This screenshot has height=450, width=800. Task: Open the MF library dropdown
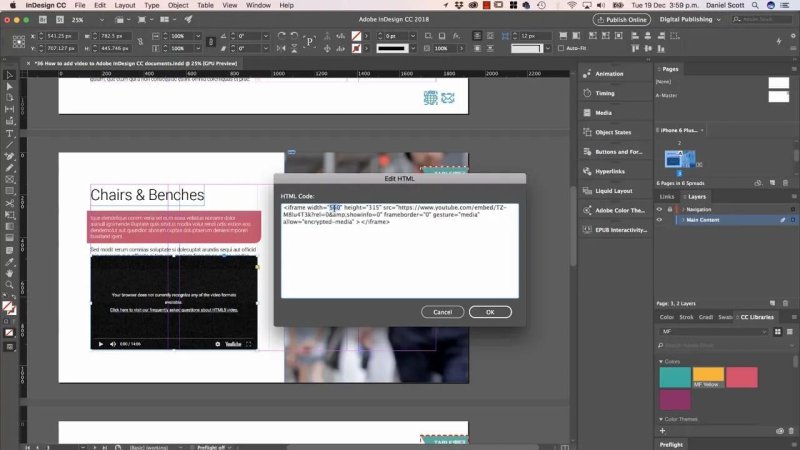tap(712, 332)
